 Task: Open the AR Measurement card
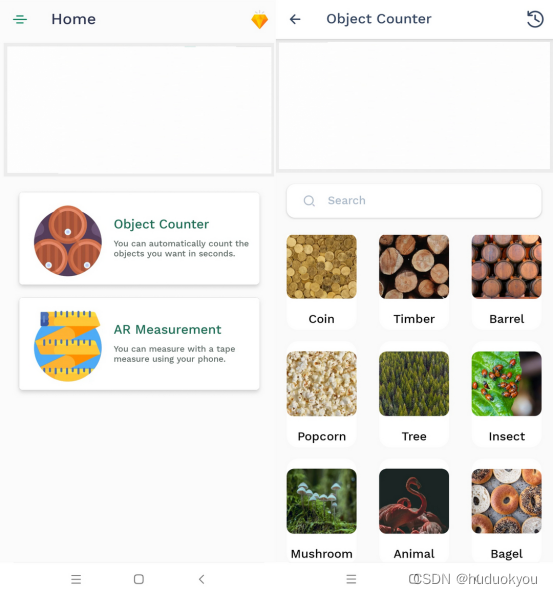[139, 344]
